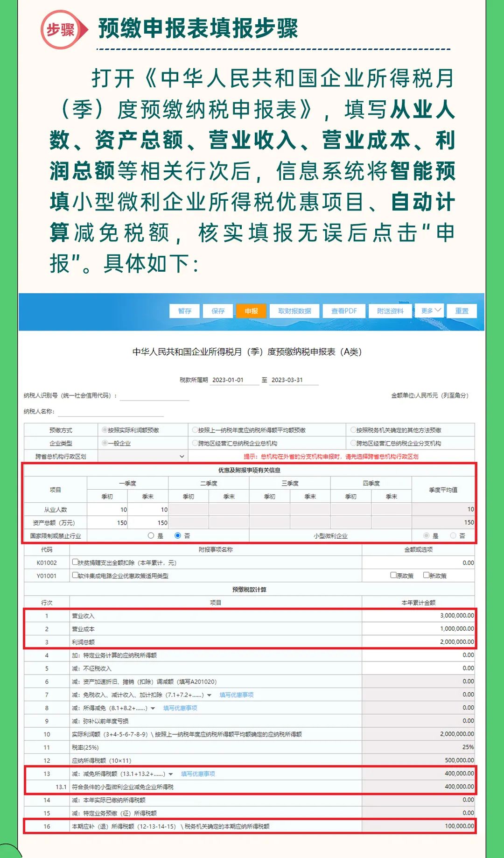Click 填写优惠事项 link in row 13

pos(198,774)
